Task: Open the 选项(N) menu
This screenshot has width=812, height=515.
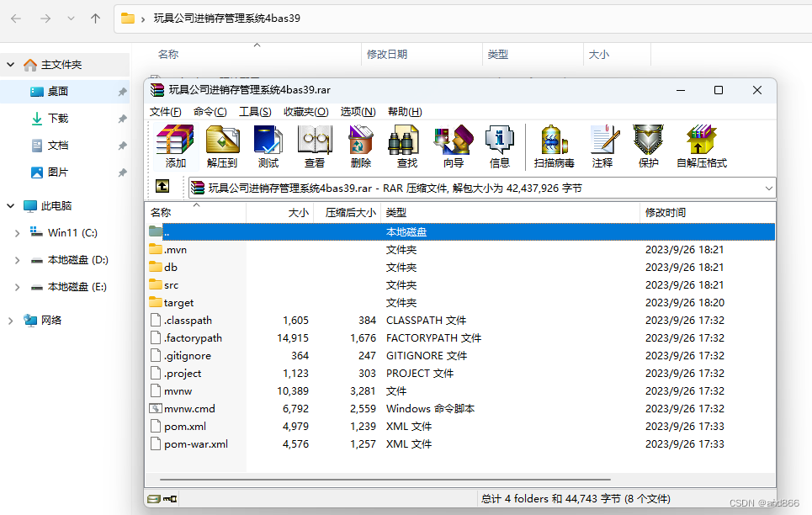Action: pos(358,112)
